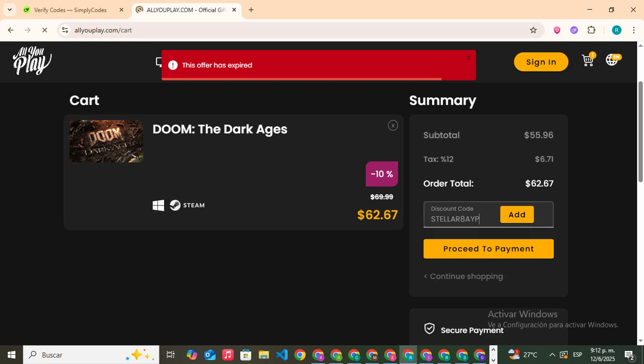
Task: Open the notification center icon
Action: click(x=630, y=355)
